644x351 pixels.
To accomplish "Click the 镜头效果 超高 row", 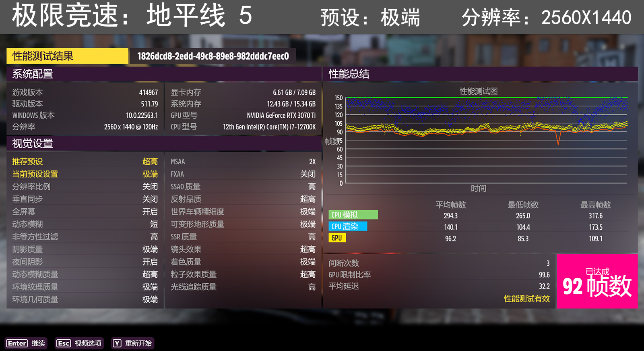I will [x=243, y=249].
